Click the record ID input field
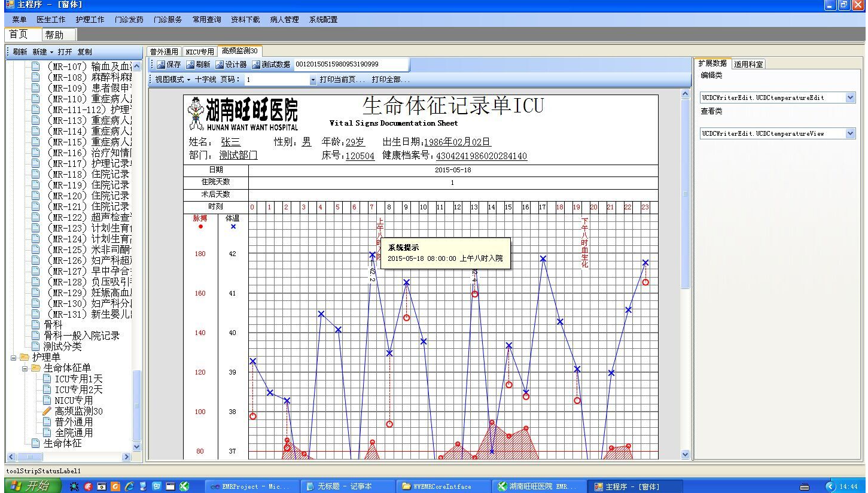The image size is (868, 493). coord(351,65)
